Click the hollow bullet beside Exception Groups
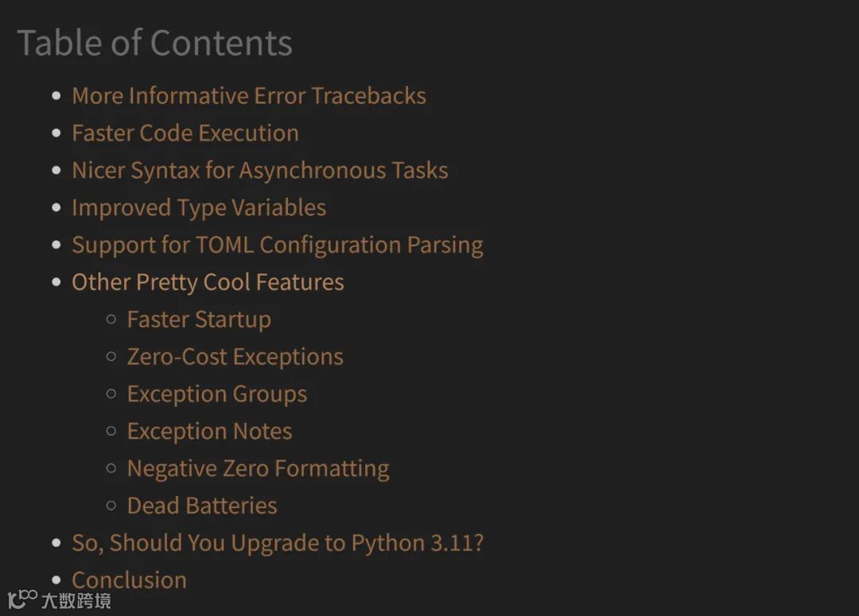Viewport: 859px width, 616px height. pos(111,394)
